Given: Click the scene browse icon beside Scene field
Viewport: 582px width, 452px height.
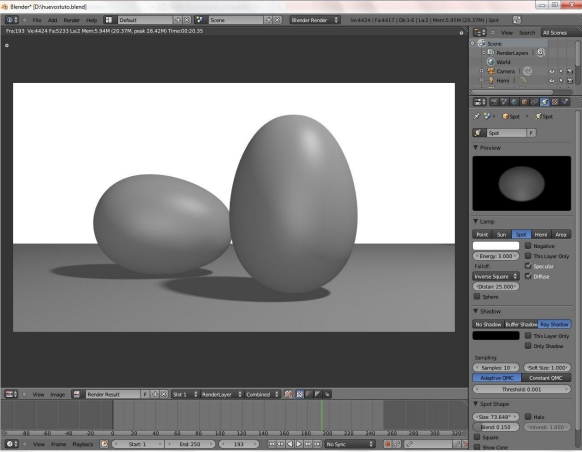Looking at the screenshot, I should [200, 20].
